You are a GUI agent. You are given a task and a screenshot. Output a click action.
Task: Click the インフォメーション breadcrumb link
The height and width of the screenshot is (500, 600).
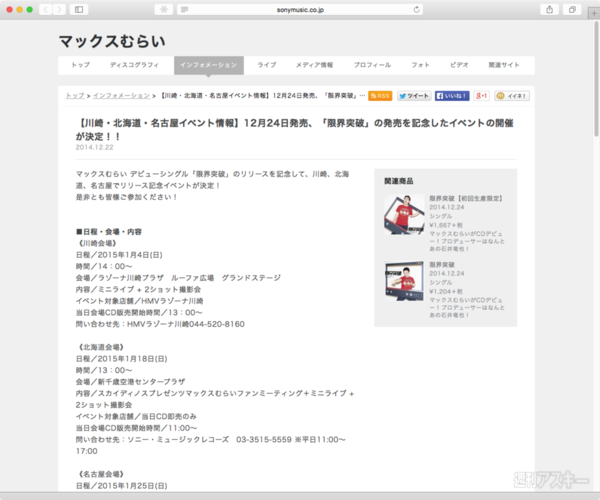coord(121,96)
